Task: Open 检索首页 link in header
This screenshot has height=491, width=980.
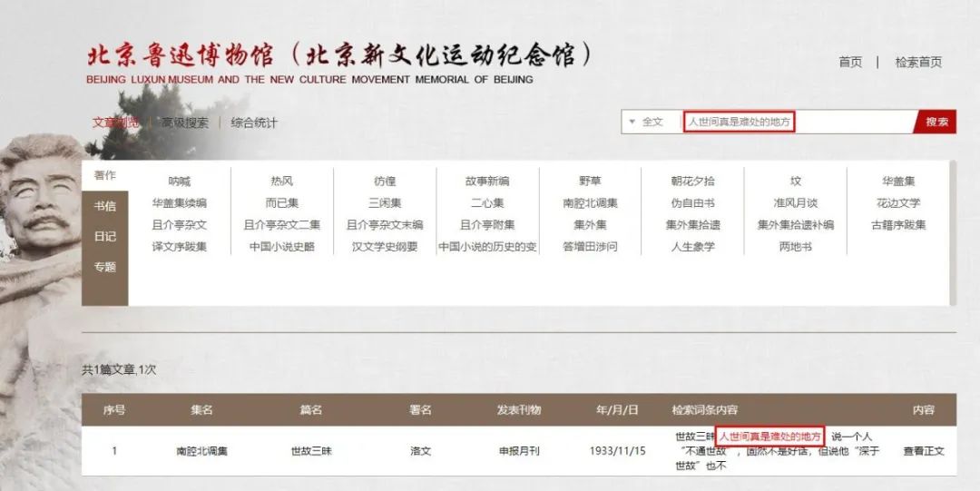Action: [x=918, y=62]
